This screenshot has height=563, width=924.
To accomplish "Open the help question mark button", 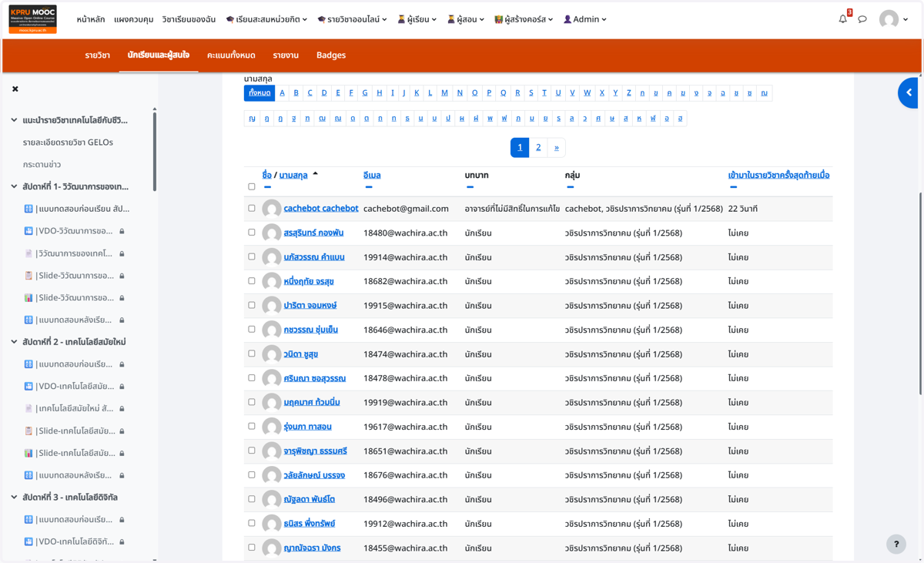I will [x=896, y=544].
